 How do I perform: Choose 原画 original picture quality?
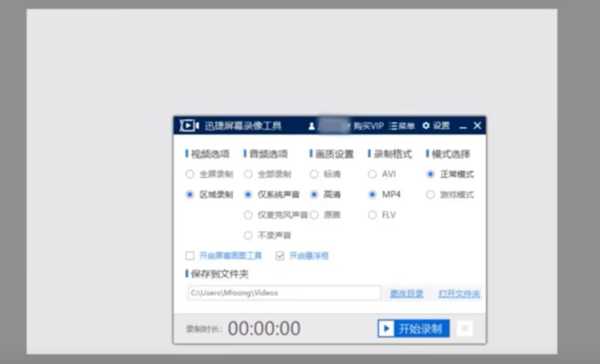tap(314, 215)
